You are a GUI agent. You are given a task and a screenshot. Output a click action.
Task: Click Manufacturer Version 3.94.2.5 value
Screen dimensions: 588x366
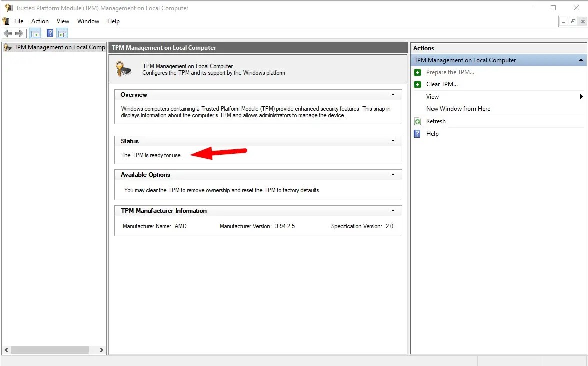coord(285,226)
